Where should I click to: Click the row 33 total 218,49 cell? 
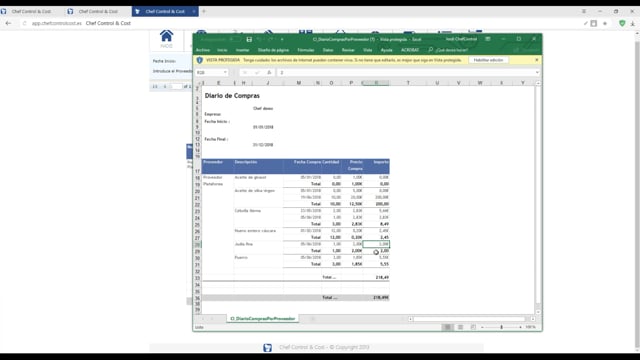(376, 278)
